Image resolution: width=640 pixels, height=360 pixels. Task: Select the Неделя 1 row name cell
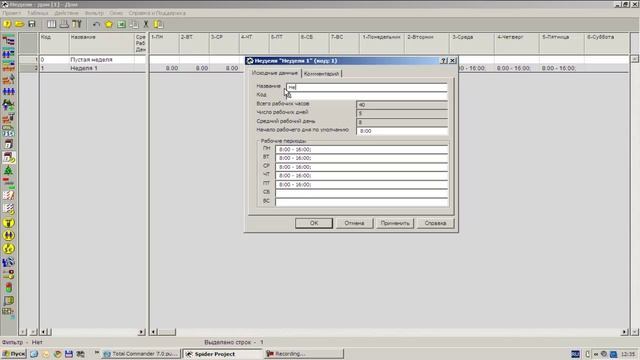click(101, 68)
